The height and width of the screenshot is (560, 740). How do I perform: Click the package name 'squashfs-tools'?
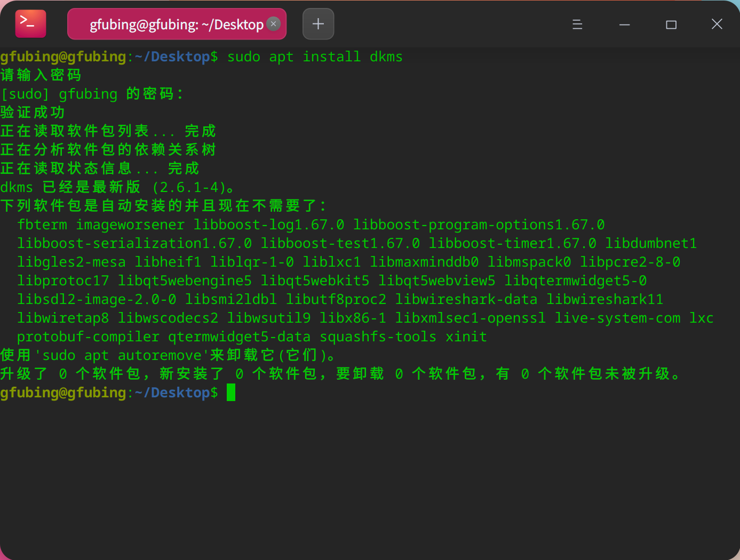[378, 337]
